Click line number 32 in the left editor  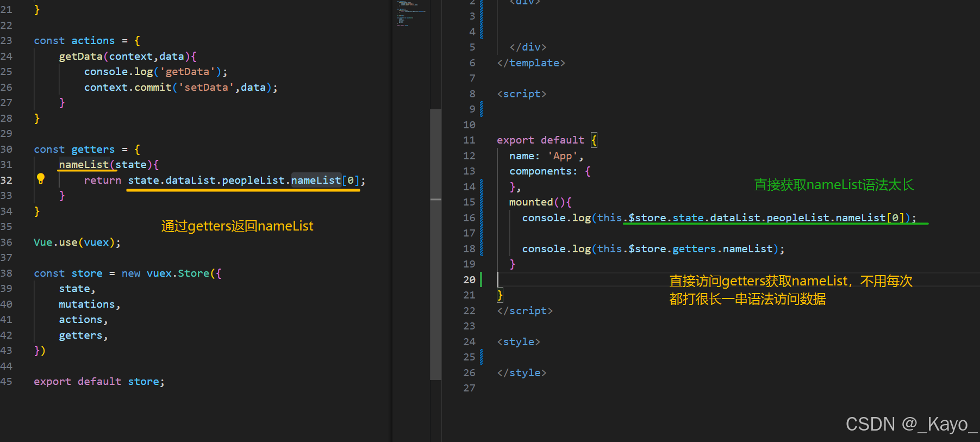point(7,180)
